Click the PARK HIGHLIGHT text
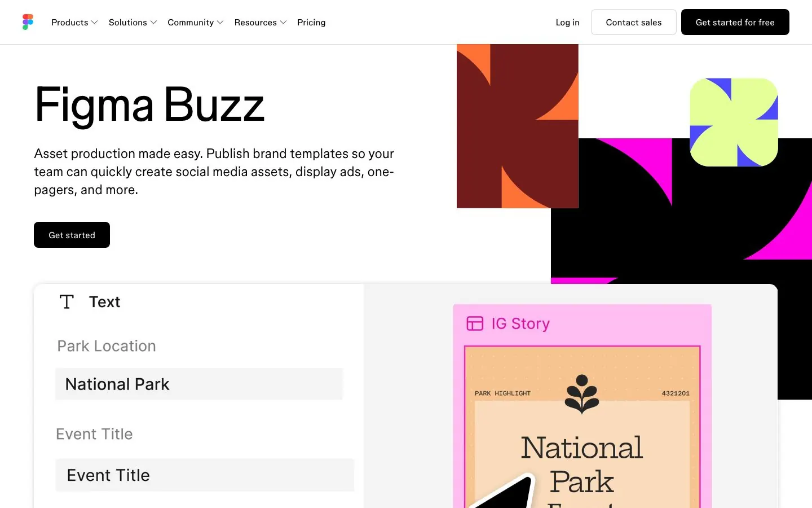812x508 pixels. click(x=502, y=393)
